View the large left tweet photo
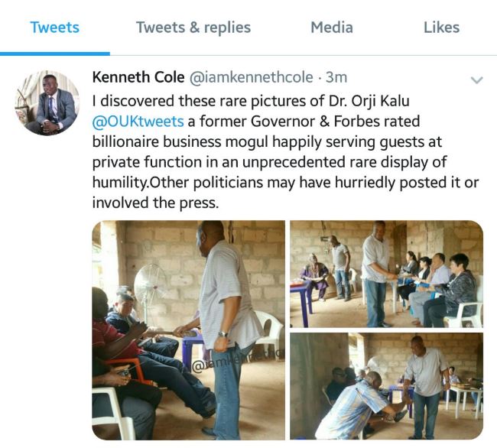This screenshot has width=497, height=448. [187, 329]
